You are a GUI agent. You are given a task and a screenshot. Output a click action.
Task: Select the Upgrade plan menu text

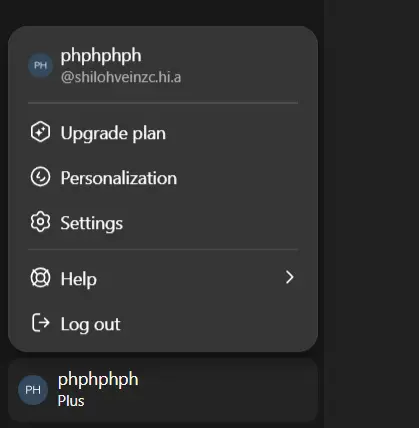[113, 133]
